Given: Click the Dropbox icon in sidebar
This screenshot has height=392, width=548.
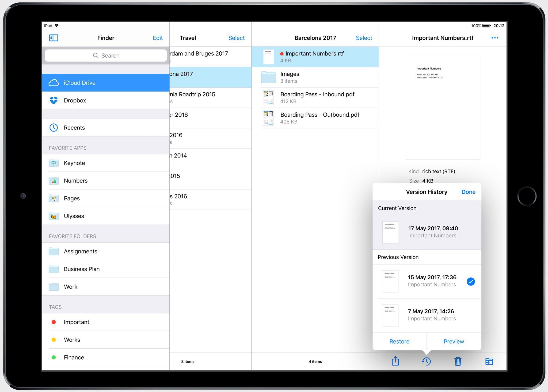Looking at the screenshot, I should (54, 100).
